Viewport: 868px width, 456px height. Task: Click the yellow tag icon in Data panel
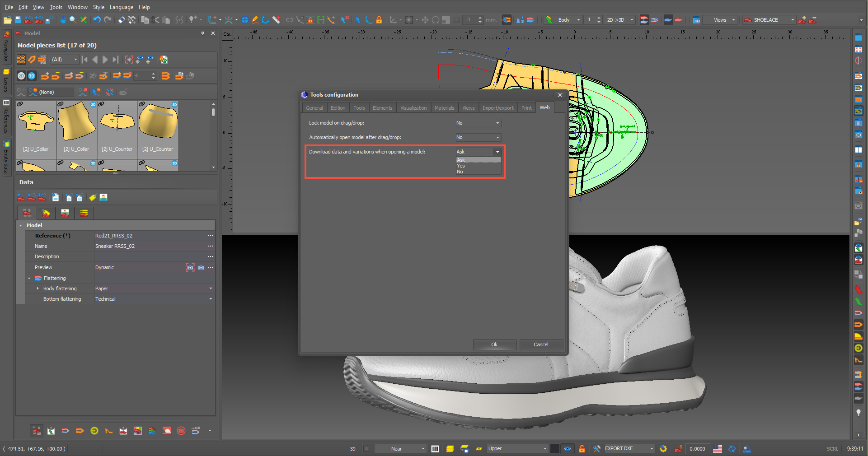point(92,198)
